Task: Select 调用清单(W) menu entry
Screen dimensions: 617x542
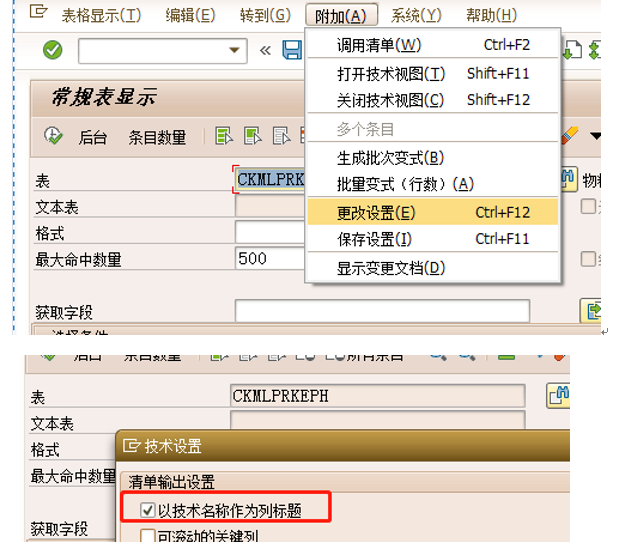Action: (x=379, y=45)
